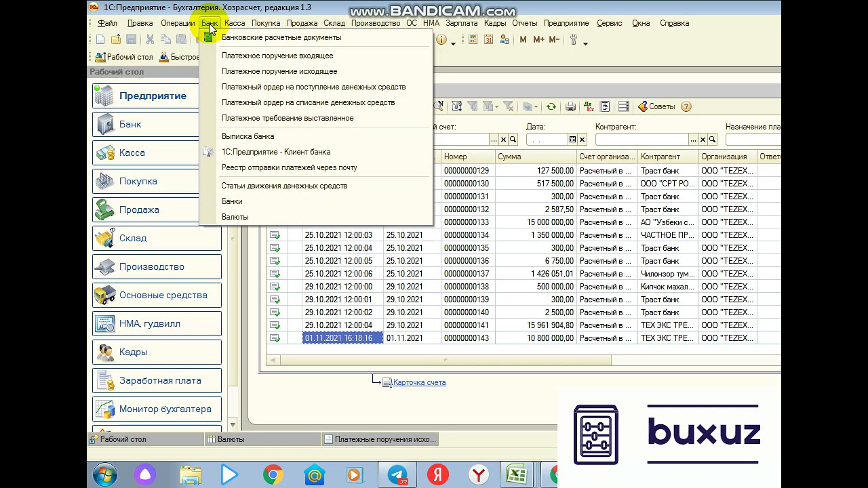Refresh the payment orders list
Image resolution: width=868 pixels, height=488 pixels.
tap(551, 106)
